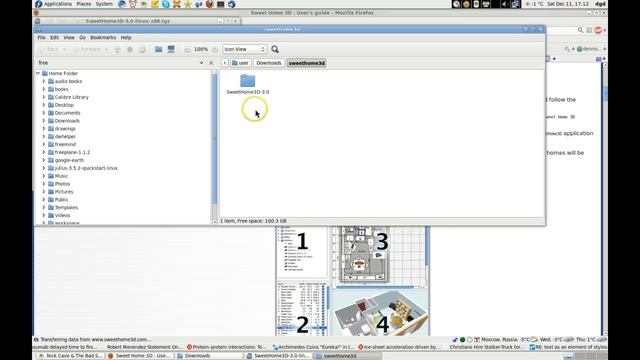Viewport: 640px width, 360px height.
Task: Launch Firefox from top panel icon
Action: (x=209, y=4)
